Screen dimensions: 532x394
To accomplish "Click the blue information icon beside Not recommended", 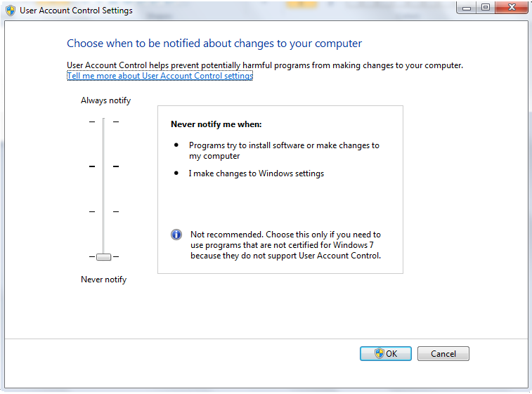I will (176, 235).
